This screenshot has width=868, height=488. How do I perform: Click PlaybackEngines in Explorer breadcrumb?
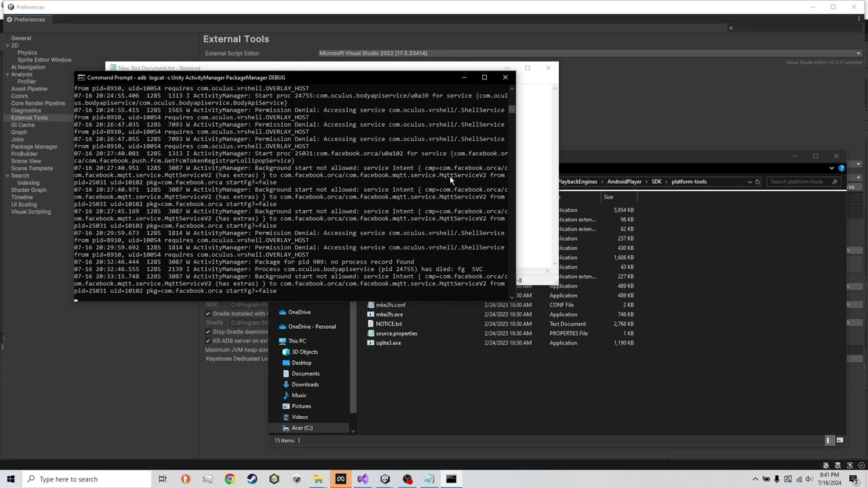click(x=578, y=182)
